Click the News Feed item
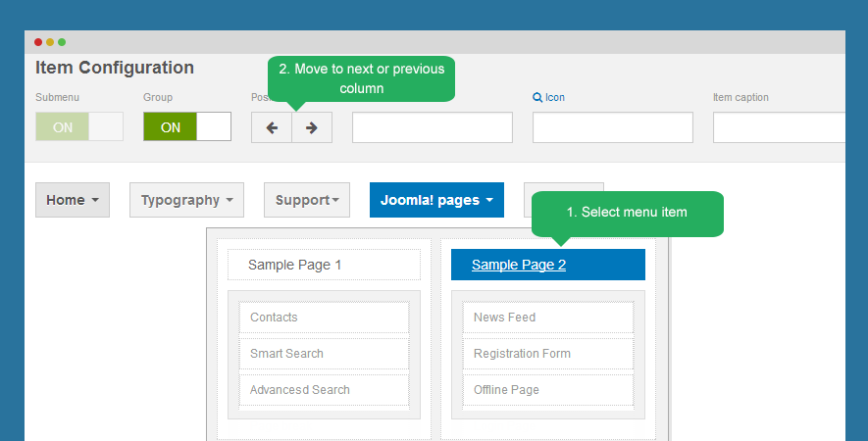Screen dimensions: 868x441 pyautogui.click(x=547, y=318)
